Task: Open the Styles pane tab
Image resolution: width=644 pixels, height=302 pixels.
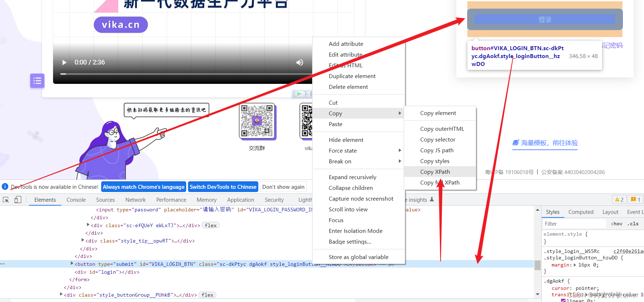Action: point(553,212)
